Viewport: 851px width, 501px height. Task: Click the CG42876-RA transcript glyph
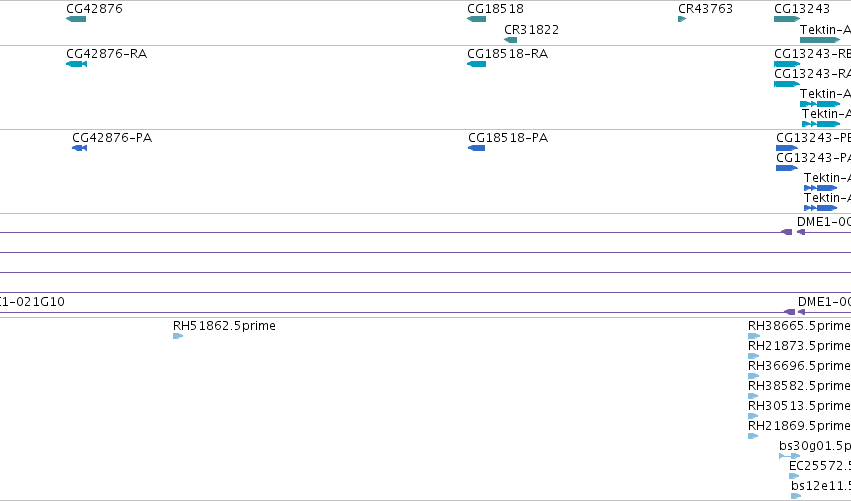(x=77, y=64)
